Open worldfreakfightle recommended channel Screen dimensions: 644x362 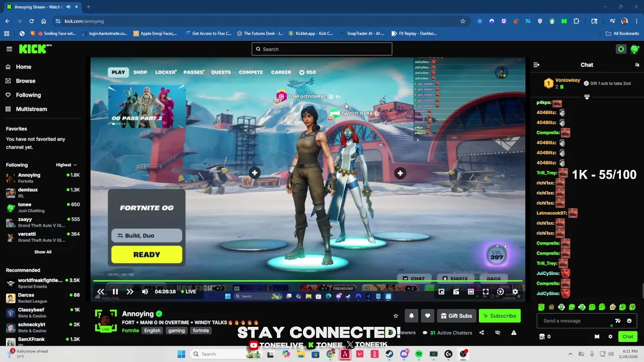(x=43, y=283)
